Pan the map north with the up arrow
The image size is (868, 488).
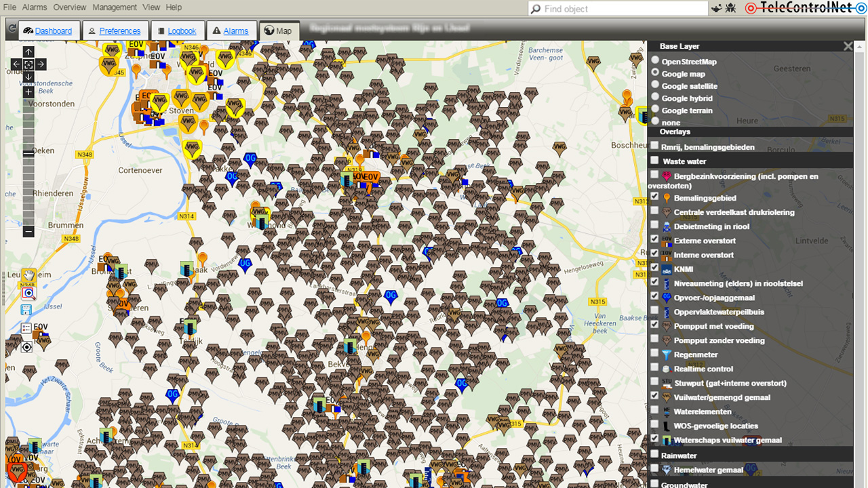pos(28,52)
